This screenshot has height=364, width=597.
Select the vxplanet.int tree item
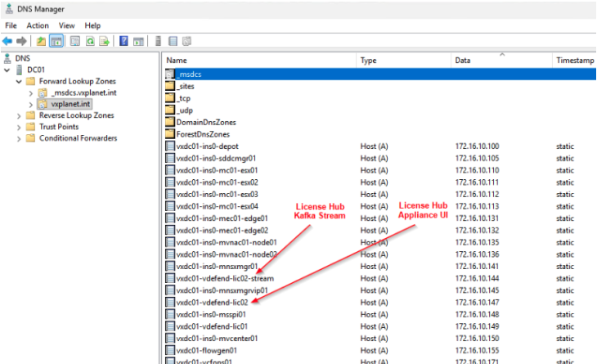70,104
